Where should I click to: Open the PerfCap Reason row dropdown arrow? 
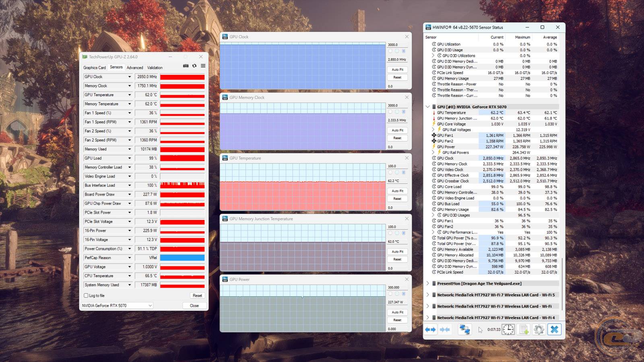point(130,258)
